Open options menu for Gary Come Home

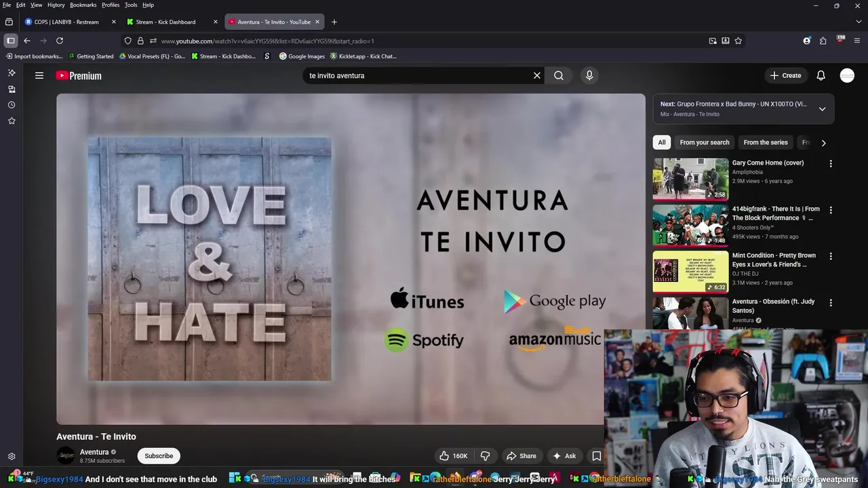tap(831, 163)
